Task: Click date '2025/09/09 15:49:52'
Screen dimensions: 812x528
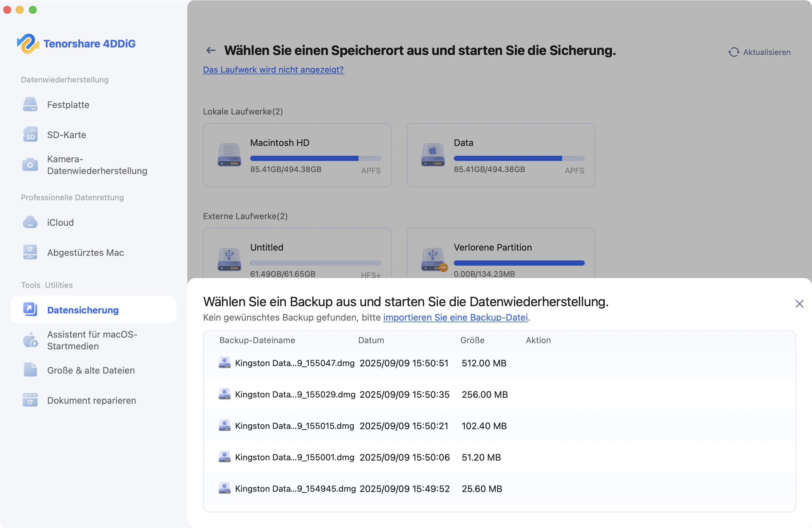Action: (x=404, y=488)
